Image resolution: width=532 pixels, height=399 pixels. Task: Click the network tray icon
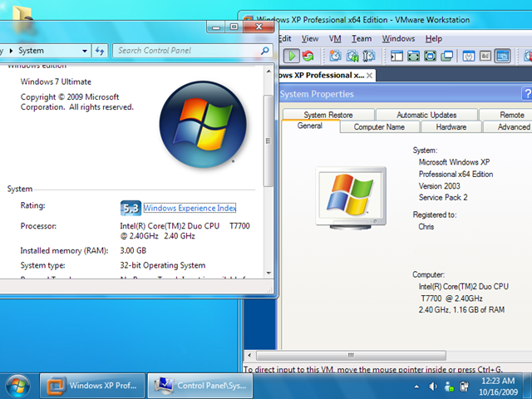coord(449,387)
